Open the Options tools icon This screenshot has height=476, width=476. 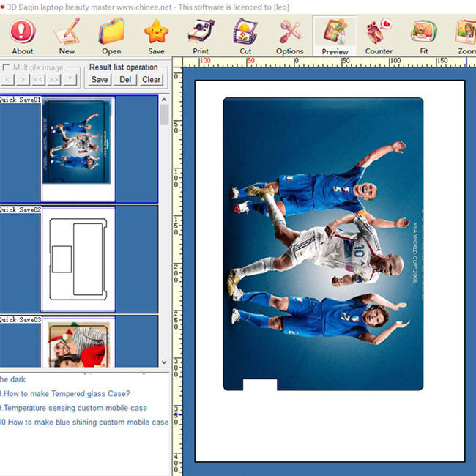coord(289,36)
